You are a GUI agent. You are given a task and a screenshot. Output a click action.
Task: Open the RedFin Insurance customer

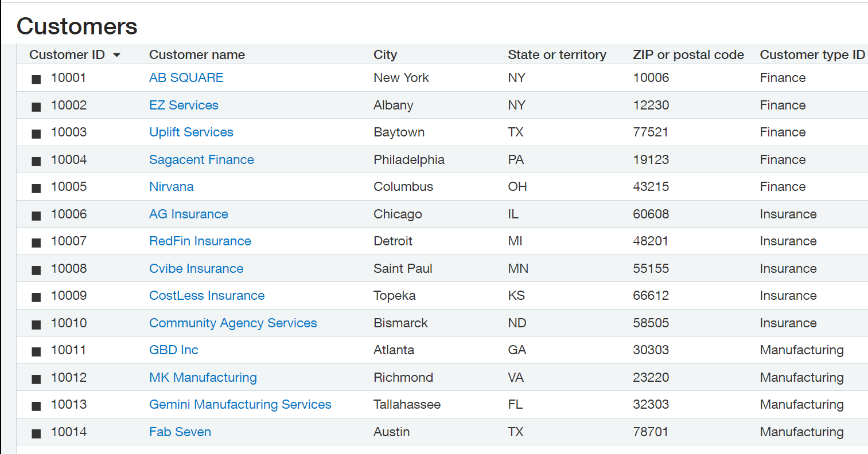click(200, 241)
